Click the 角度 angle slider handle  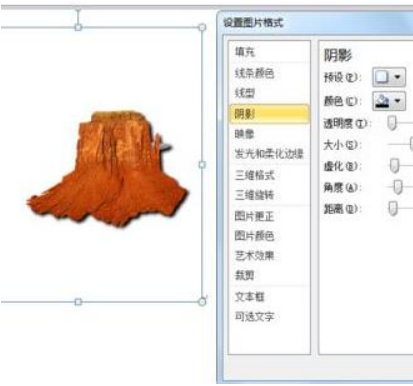click(x=398, y=187)
